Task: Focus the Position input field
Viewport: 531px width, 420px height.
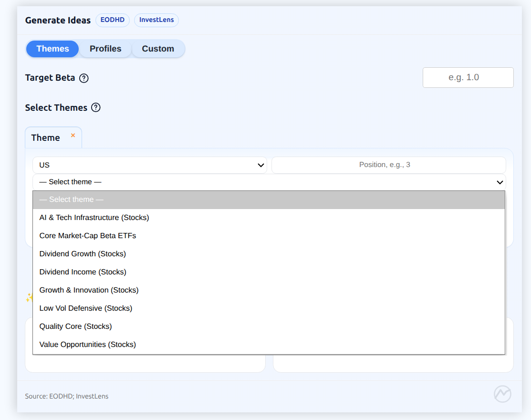Action: click(389, 165)
